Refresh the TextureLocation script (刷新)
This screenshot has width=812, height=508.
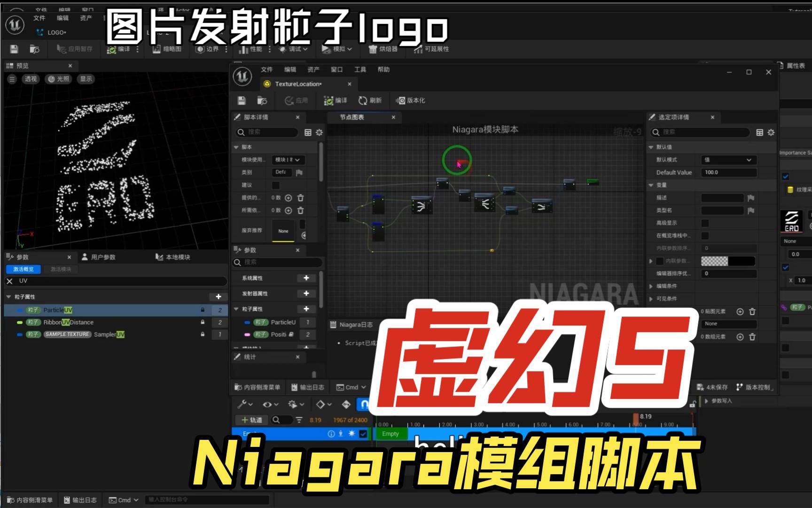point(370,100)
